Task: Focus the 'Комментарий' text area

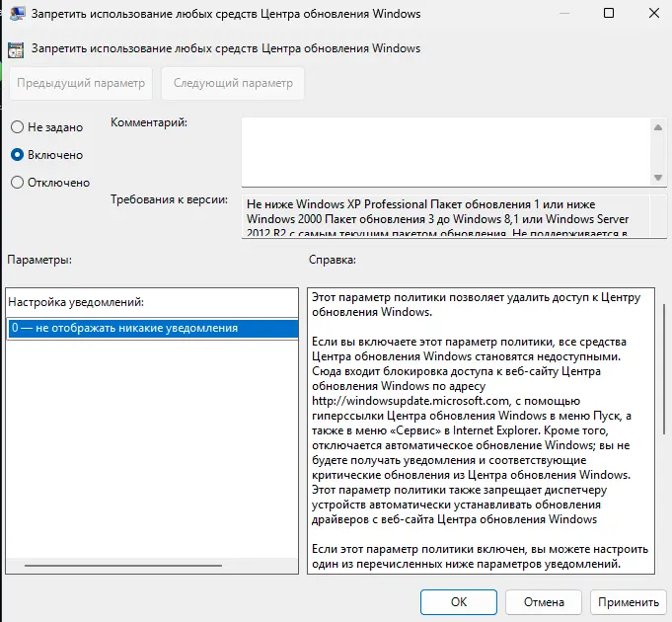Action: click(446, 152)
